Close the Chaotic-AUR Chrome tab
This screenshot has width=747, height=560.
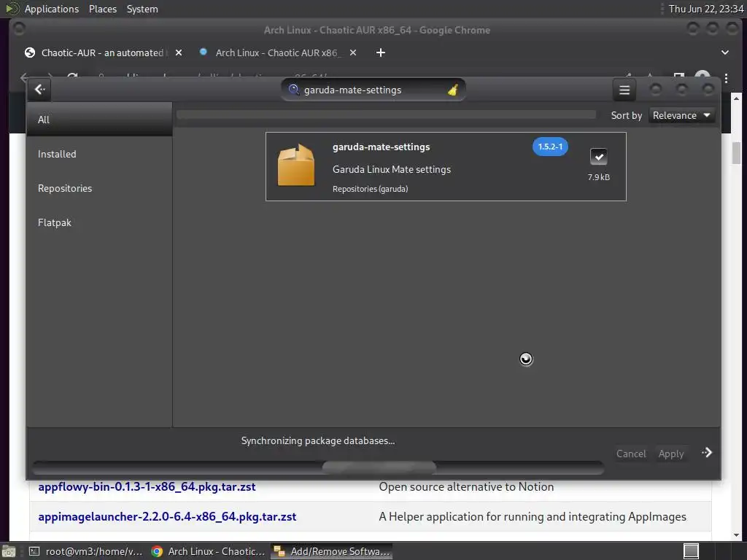[x=179, y=52]
